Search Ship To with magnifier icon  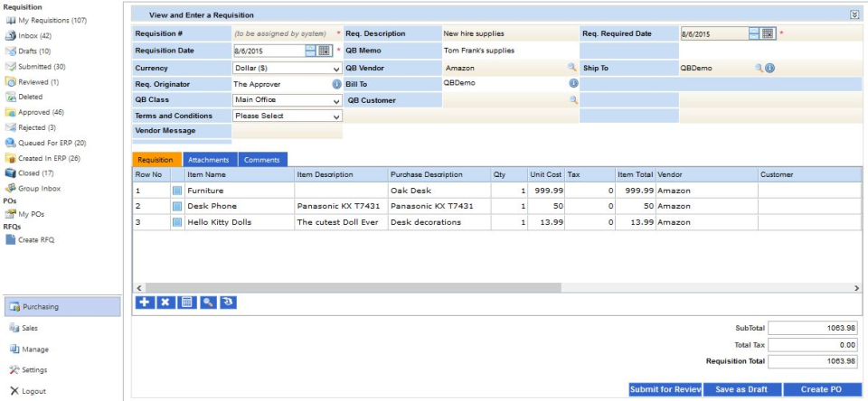click(759, 68)
